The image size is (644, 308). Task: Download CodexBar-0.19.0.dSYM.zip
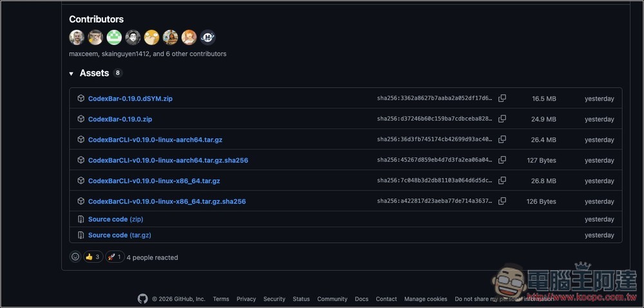point(130,99)
